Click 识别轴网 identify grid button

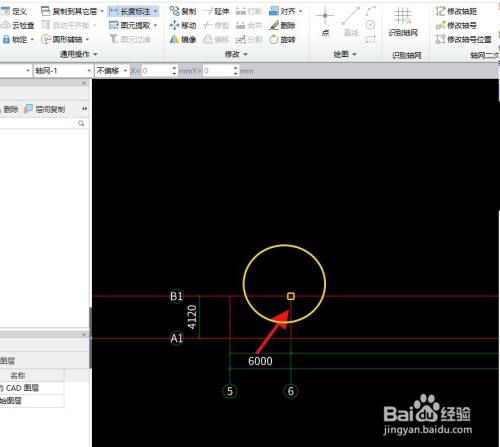403,22
